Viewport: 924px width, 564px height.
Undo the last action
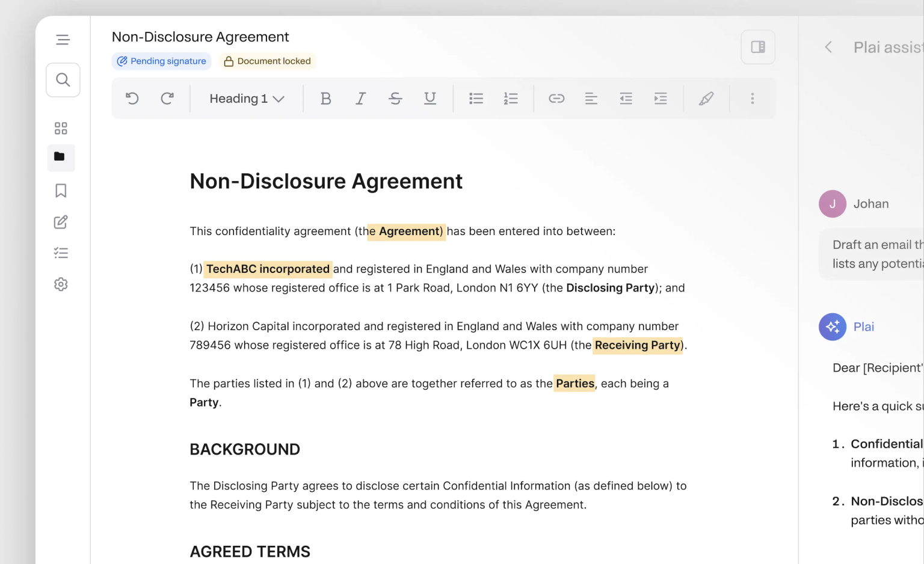132,99
